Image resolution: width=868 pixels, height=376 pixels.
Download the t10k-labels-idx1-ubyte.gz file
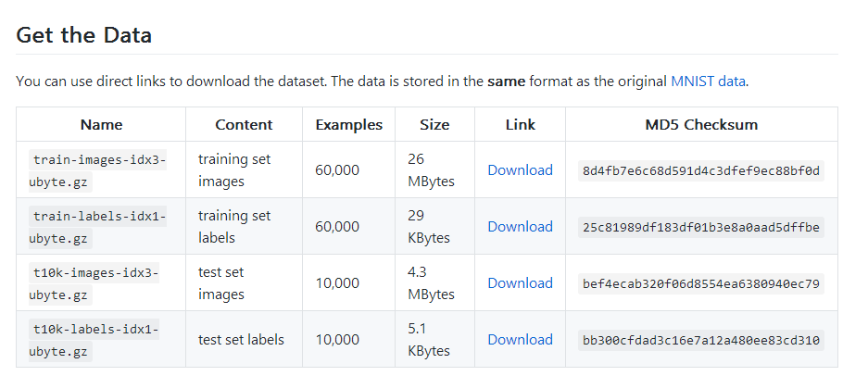(520, 340)
